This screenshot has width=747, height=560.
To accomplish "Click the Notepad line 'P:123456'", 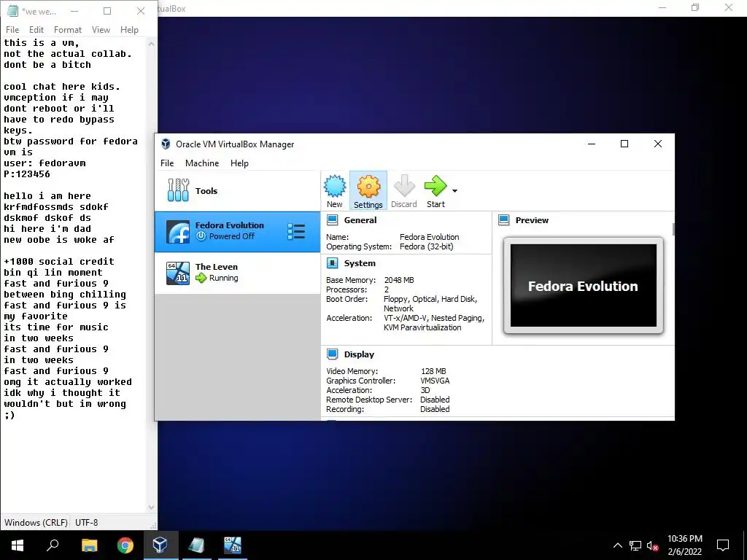I will (27, 174).
